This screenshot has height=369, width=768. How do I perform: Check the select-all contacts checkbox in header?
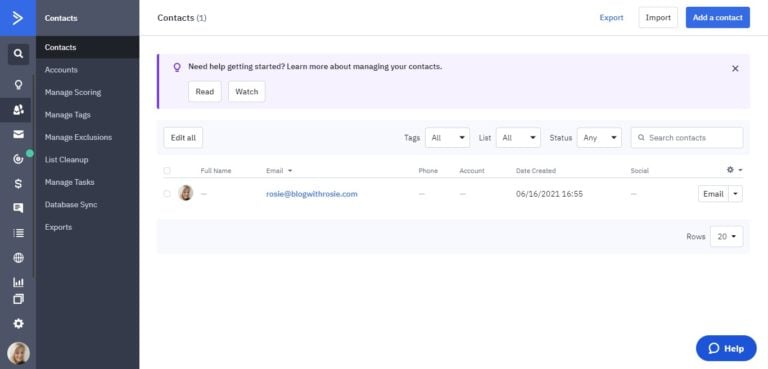click(167, 171)
